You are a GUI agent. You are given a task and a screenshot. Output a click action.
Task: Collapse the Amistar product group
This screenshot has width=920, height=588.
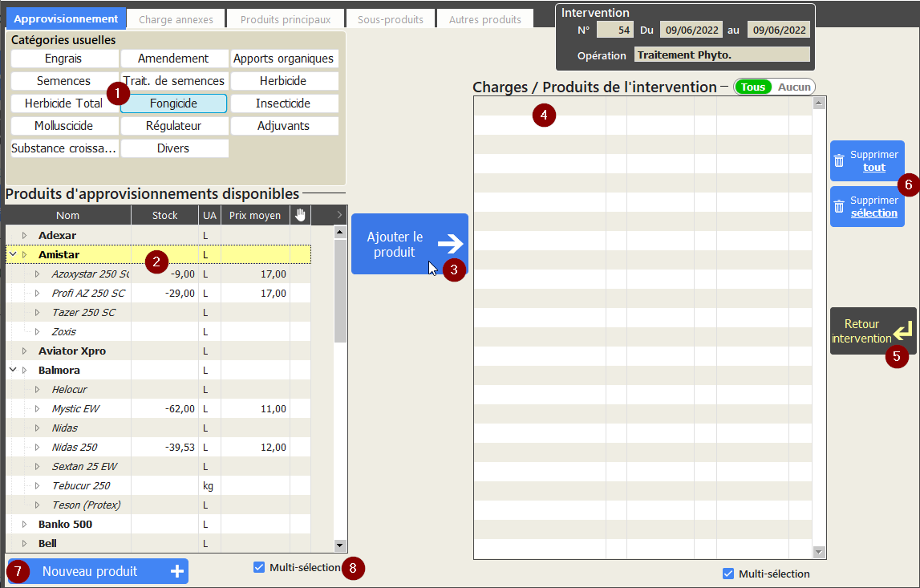[13, 254]
